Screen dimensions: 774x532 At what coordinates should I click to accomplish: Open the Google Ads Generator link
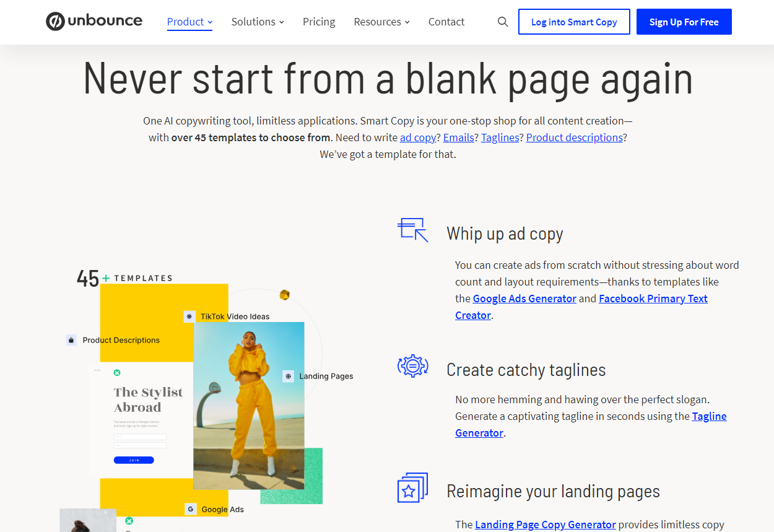click(x=524, y=299)
